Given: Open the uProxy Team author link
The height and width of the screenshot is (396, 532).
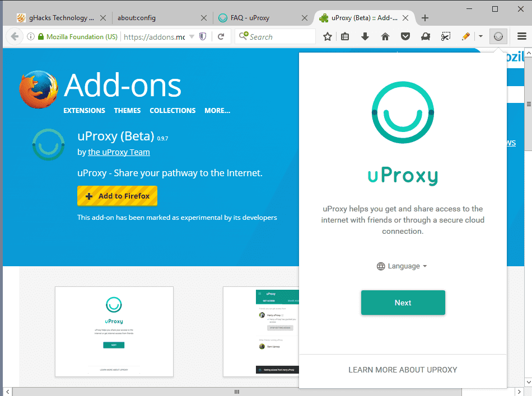Looking at the screenshot, I should click(x=119, y=153).
